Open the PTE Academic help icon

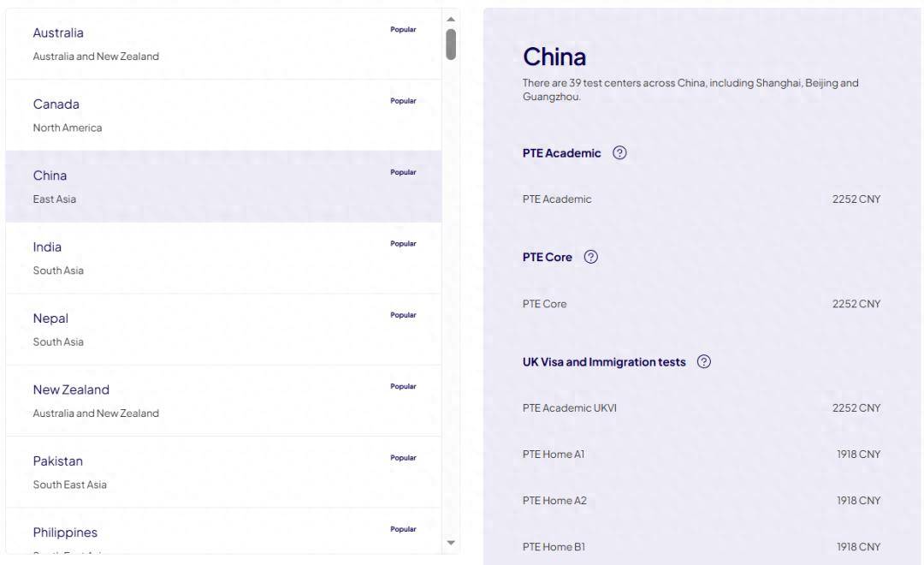[619, 152]
